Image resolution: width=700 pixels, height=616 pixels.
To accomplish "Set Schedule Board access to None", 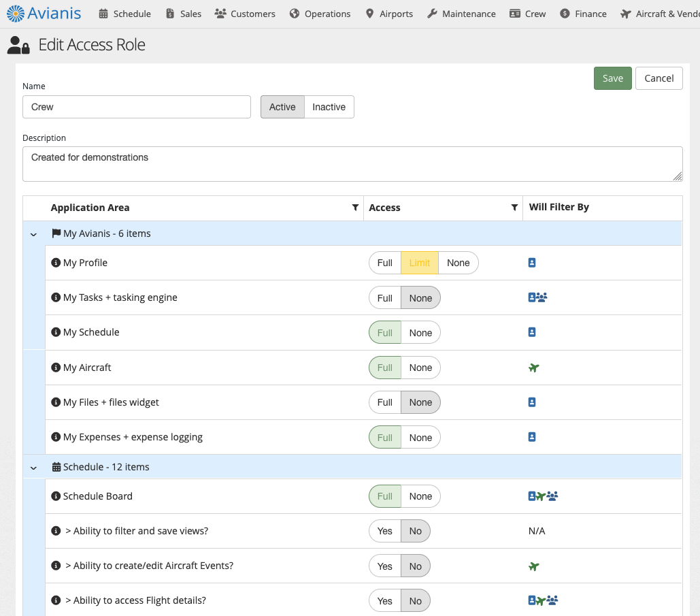I will point(420,496).
